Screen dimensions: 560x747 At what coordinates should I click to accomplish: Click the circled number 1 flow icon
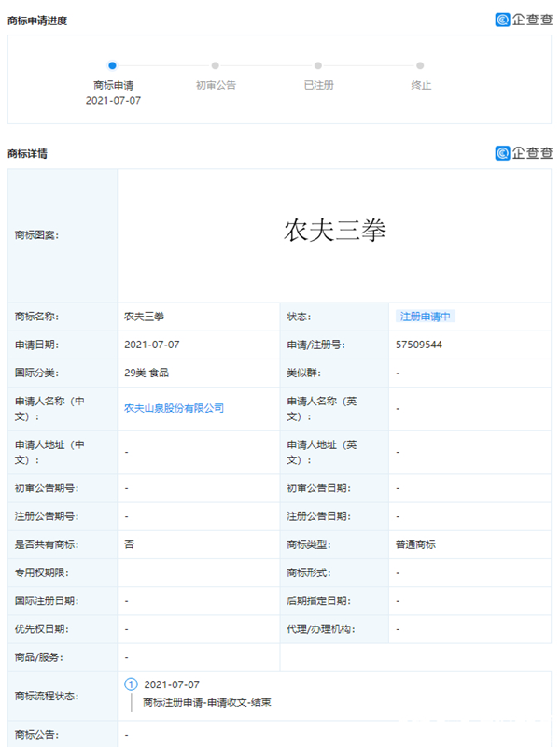pyautogui.click(x=131, y=684)
